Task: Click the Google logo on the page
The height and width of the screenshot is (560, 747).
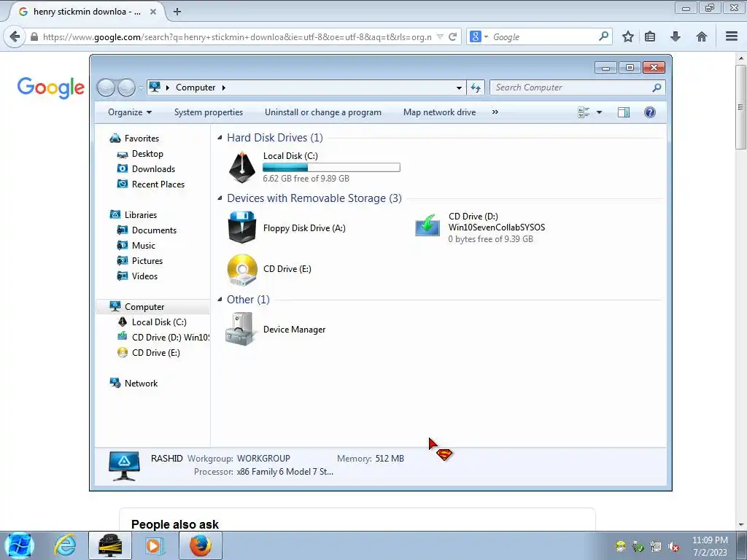Action: pos(50,87)
